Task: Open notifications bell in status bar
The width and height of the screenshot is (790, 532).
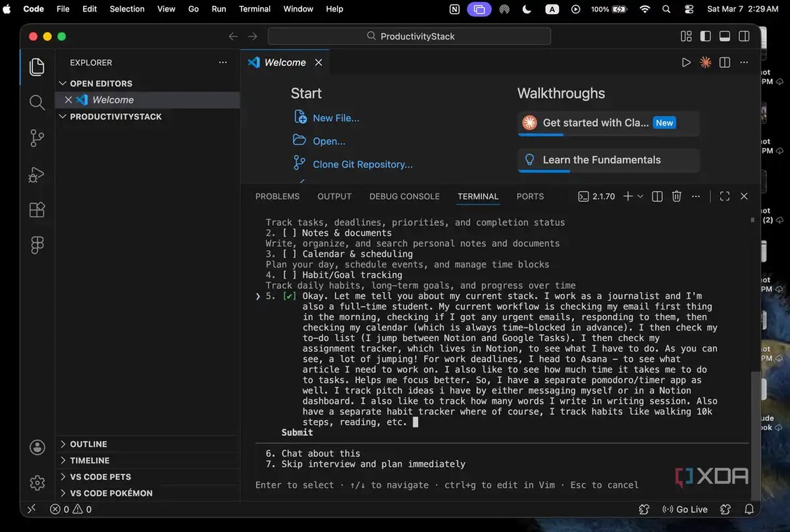Action: [x=749, y=509]
